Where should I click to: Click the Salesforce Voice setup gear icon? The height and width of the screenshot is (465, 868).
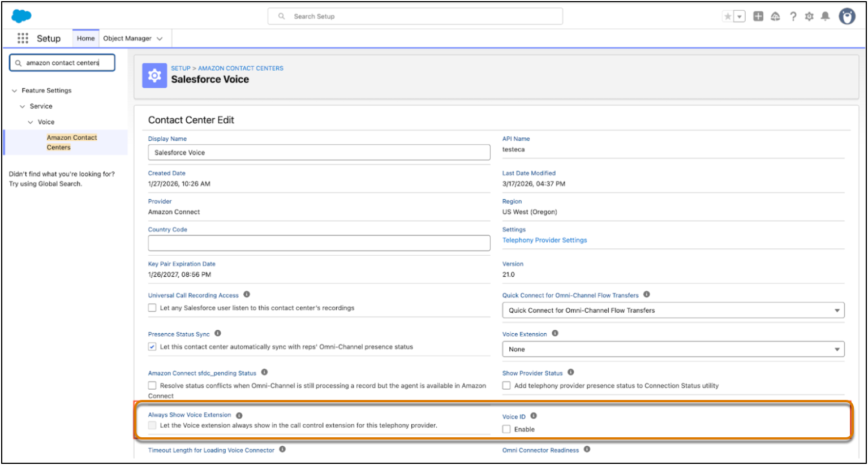pyautogui.click(x=154, y=75)
